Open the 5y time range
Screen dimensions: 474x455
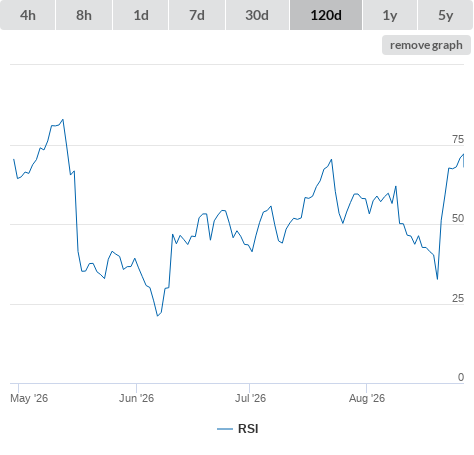click(x=446, y=15)
